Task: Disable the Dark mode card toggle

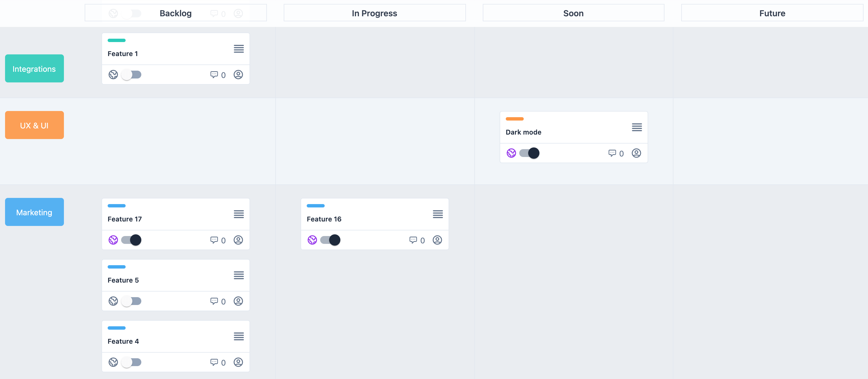Action: tap(529, 153)
